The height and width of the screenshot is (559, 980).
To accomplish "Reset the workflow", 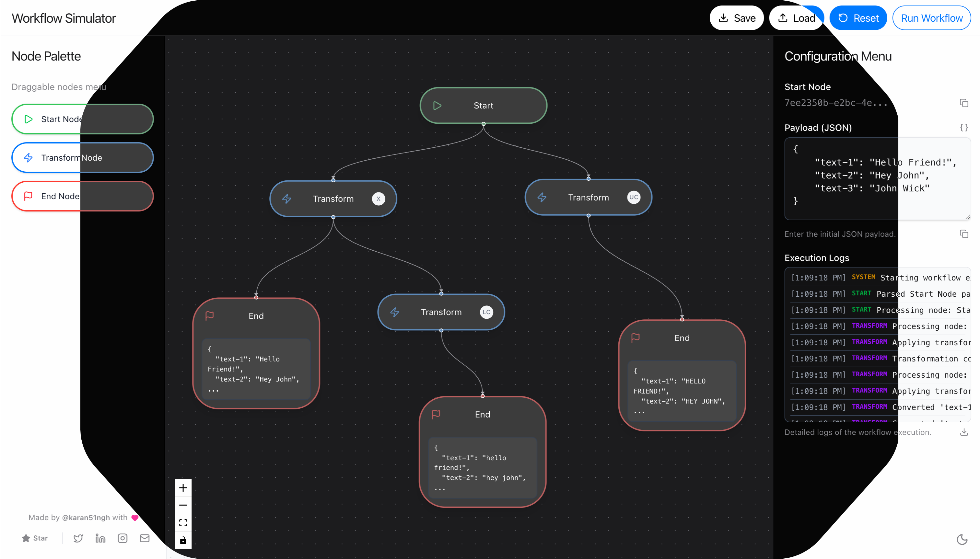I will click(858, 18).
